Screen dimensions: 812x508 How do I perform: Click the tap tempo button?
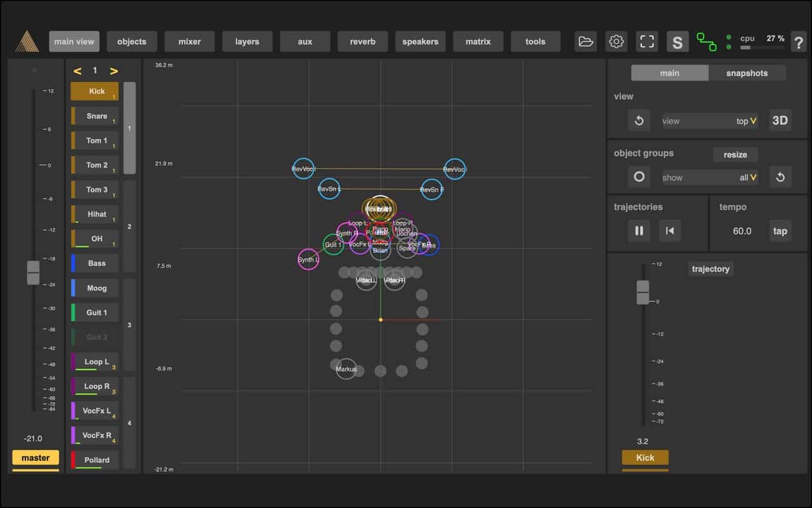point(780,231)
